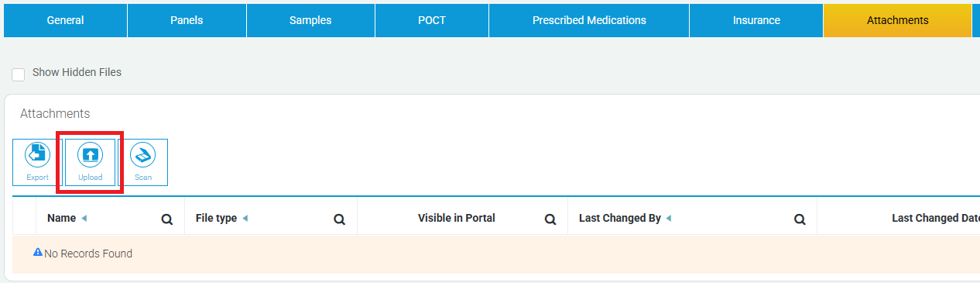Open search in Name column
The width and height of the screenshot is (980, 283).
(166, 219)
